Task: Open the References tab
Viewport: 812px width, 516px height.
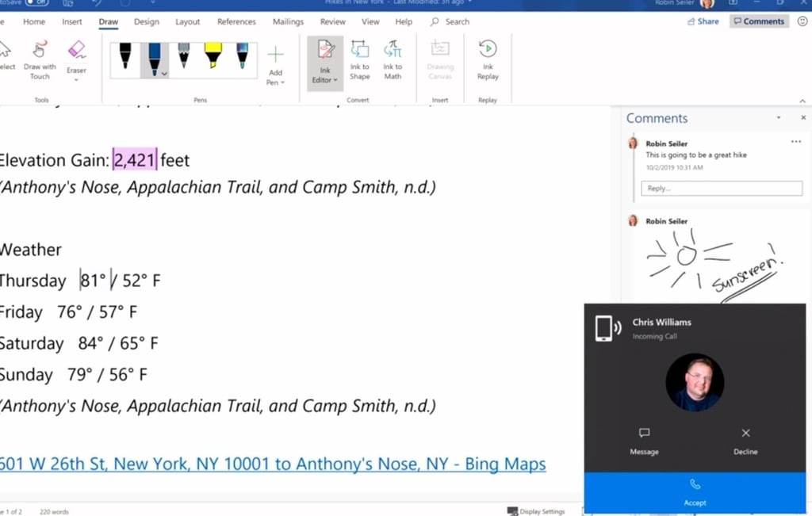Action: tap(236, 21)
